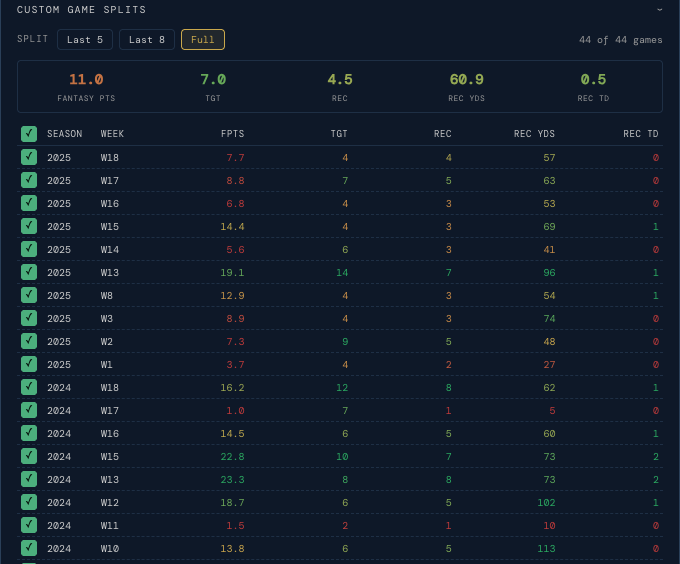
Task: Click the 1.5 FPTS value for 2024 W11
Action: (235, 525)
